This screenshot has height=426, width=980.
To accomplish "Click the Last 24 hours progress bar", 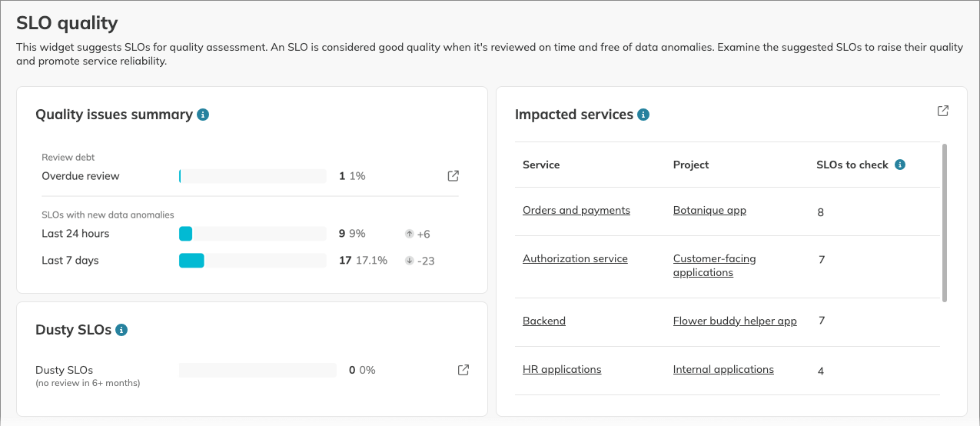I will pyautogui.click(x=252, y=234).
